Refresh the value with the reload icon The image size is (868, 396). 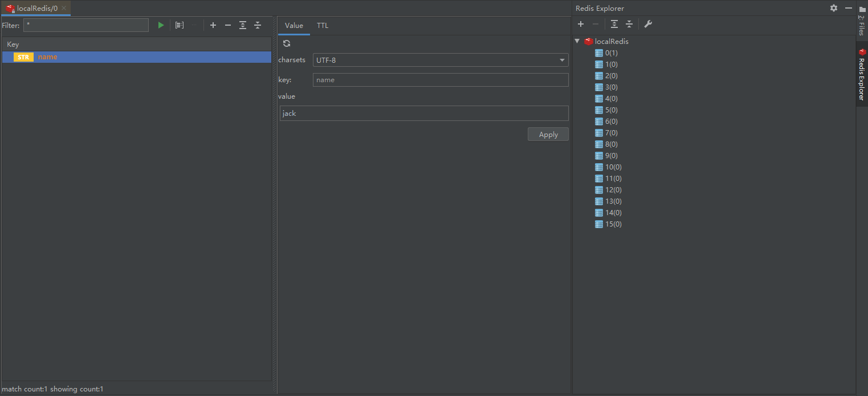287,43
